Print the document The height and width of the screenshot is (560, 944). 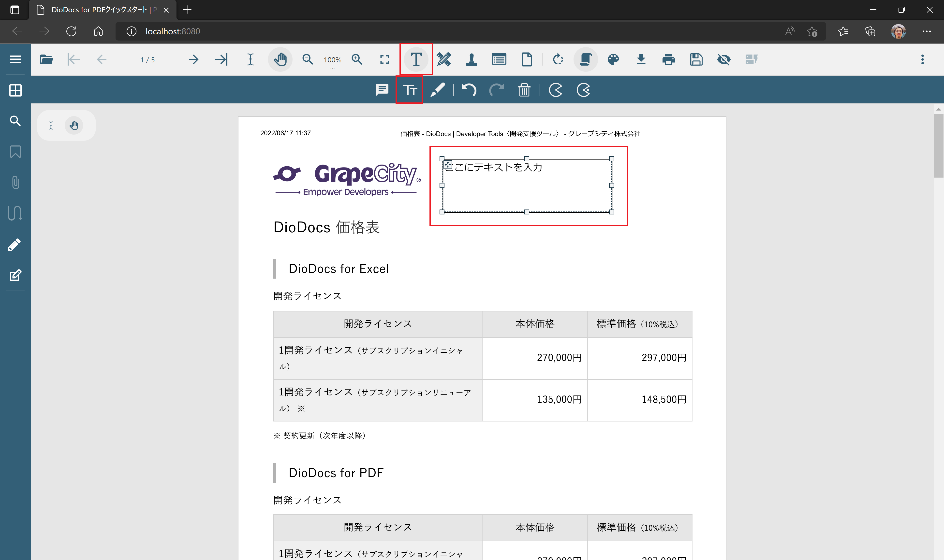coord(668,60)
